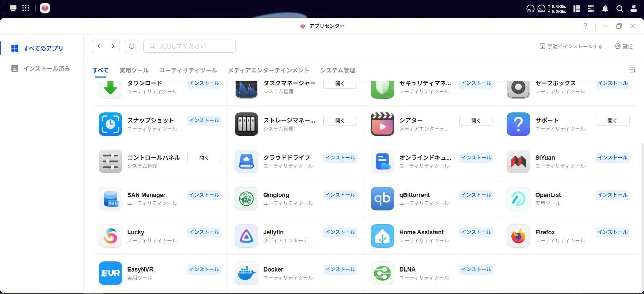
Task: Toggle the list view icon at the right of the tabs
Action: pos(632,70)
